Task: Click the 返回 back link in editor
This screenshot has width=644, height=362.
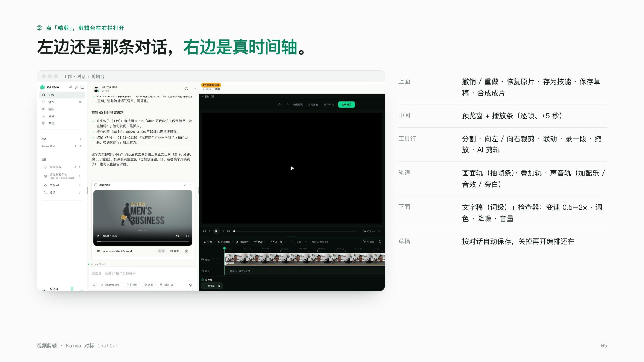Action: tap(207, 89)
